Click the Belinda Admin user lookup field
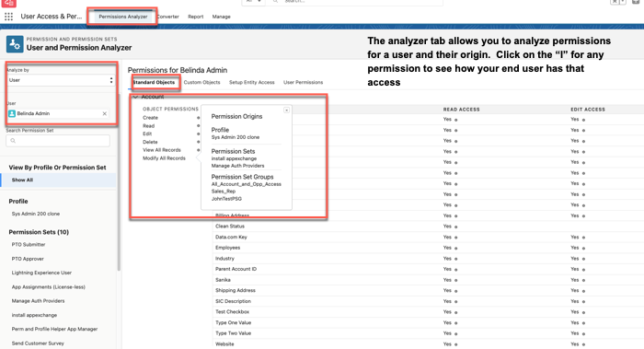Viewport: 644px width, 349px height. (58, 113)
